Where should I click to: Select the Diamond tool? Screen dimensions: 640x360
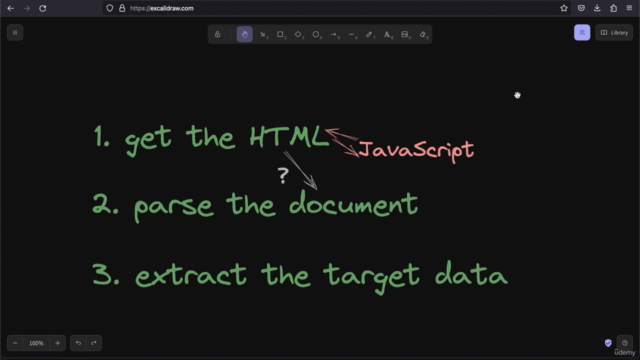tap(299, 34)
